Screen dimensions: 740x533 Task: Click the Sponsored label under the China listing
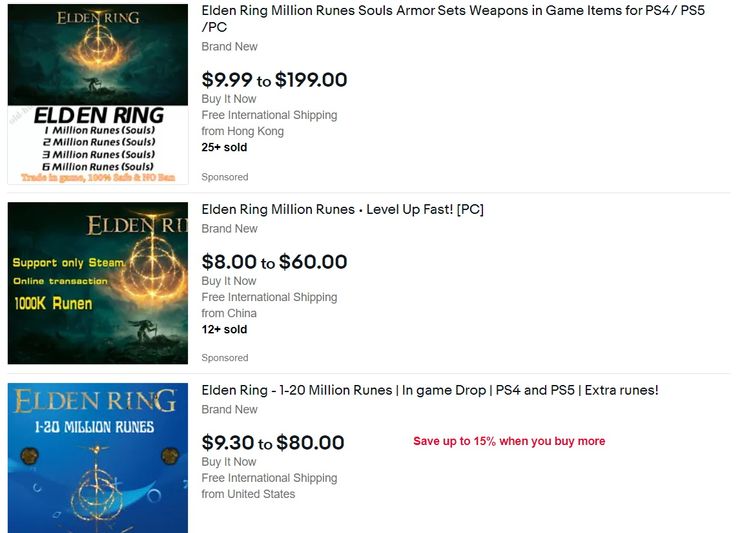tap(224, 358)
